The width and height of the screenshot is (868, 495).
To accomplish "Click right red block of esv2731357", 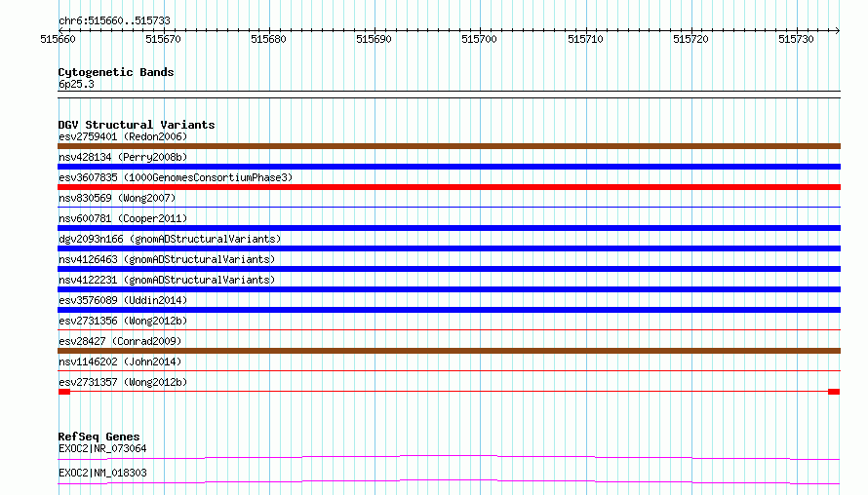I will tap(834, 392).
